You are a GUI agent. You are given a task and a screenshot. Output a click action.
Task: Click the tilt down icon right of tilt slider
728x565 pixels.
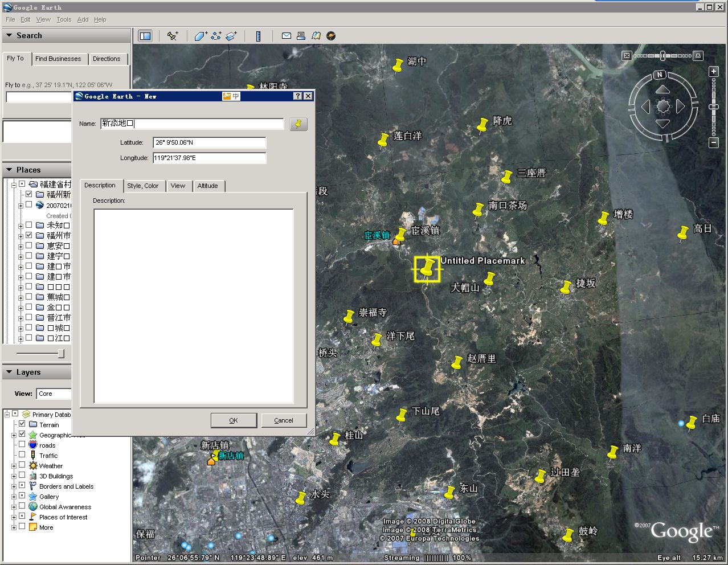pyautogui.click(x=698, y=56)
